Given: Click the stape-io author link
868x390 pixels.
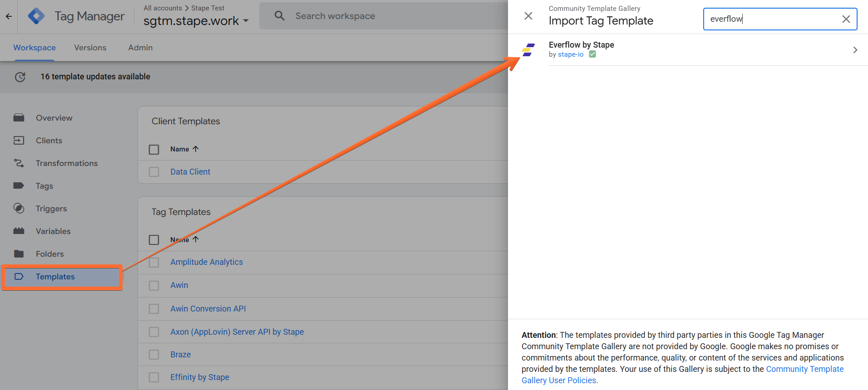Looking at the screenshot, I should (x=571, y=54).
